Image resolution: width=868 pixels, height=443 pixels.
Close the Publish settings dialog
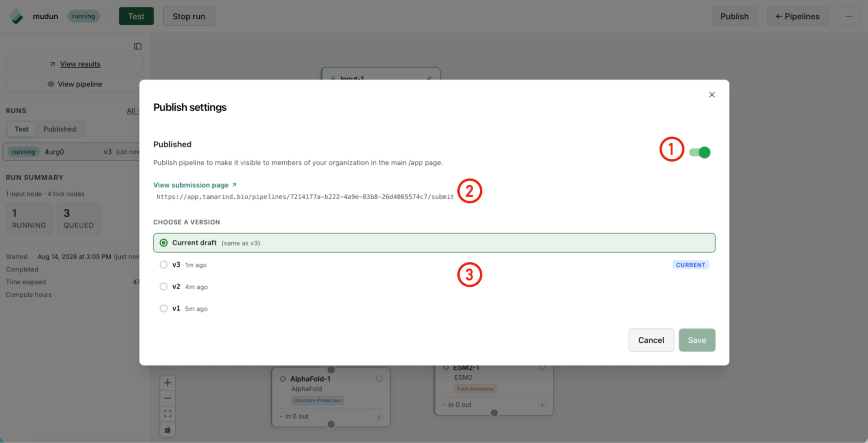tap(712, 95)
